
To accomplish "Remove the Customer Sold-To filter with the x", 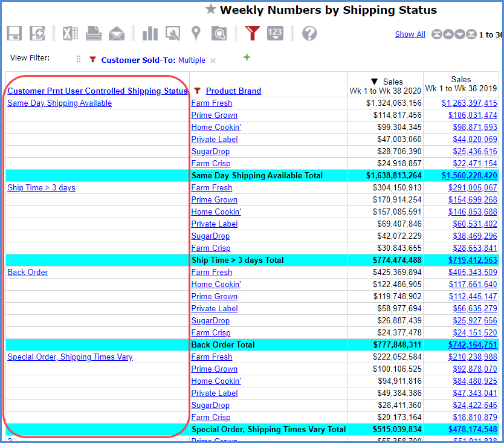I will (213, 60).
